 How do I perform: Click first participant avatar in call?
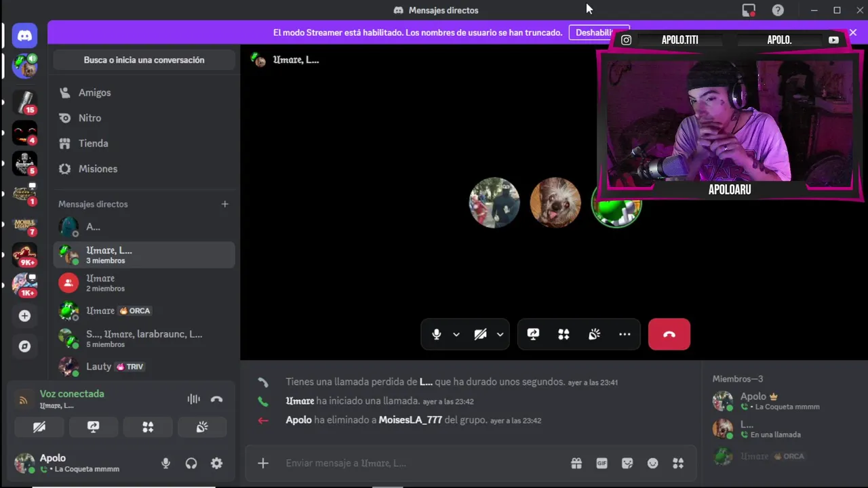tap(494, 203)
